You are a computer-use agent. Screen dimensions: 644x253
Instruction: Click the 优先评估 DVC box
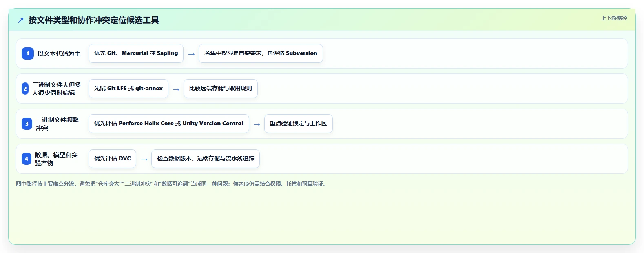click(x=113, y=159)
